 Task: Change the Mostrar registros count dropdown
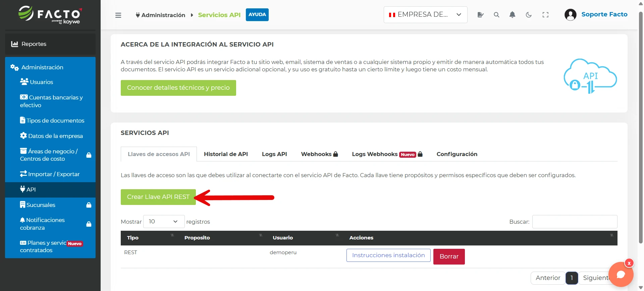point(164,222)
